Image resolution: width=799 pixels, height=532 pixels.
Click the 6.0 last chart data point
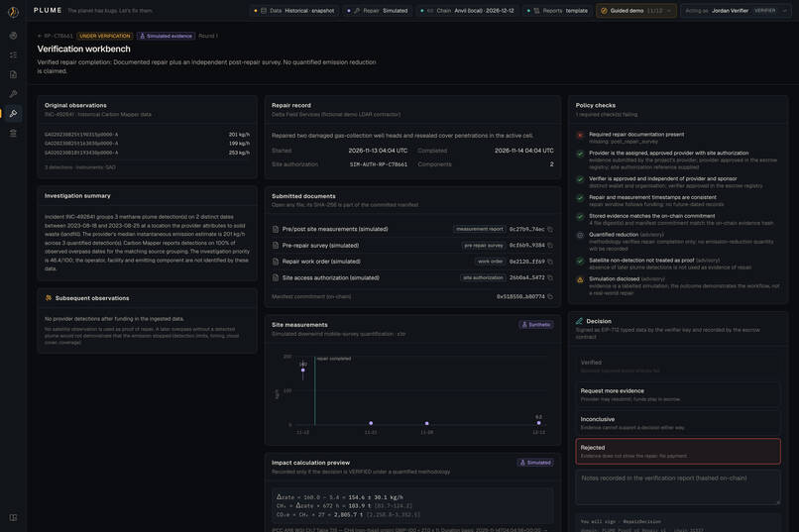pos(538,423)
